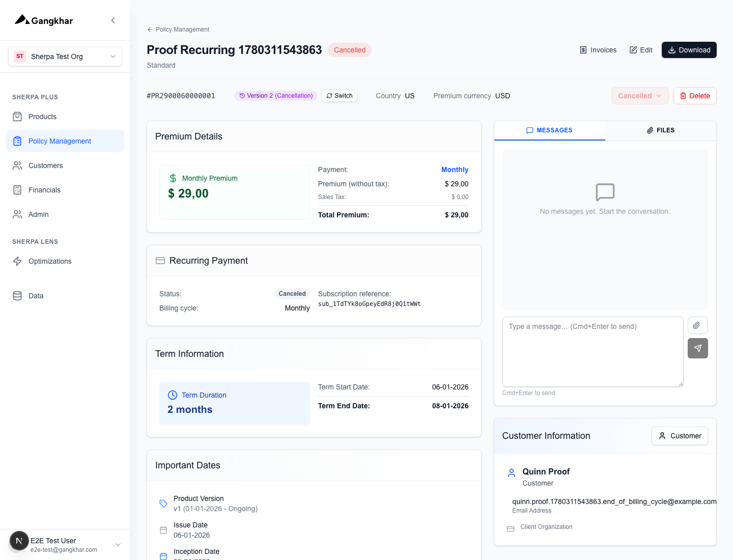Viewport: 733px width, 560px height.
Task: Select Policy Management in the sidebar
Action: [65, 141]
